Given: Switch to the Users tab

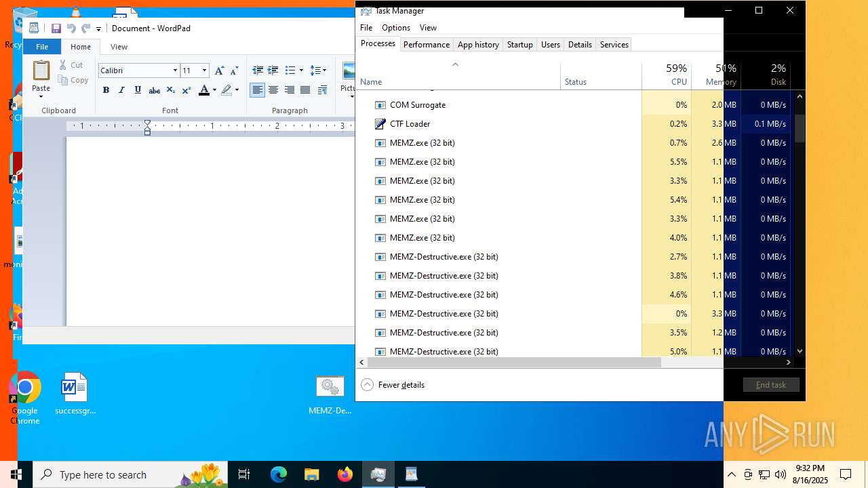Looking at the screenshot, I should pos(551,45).
